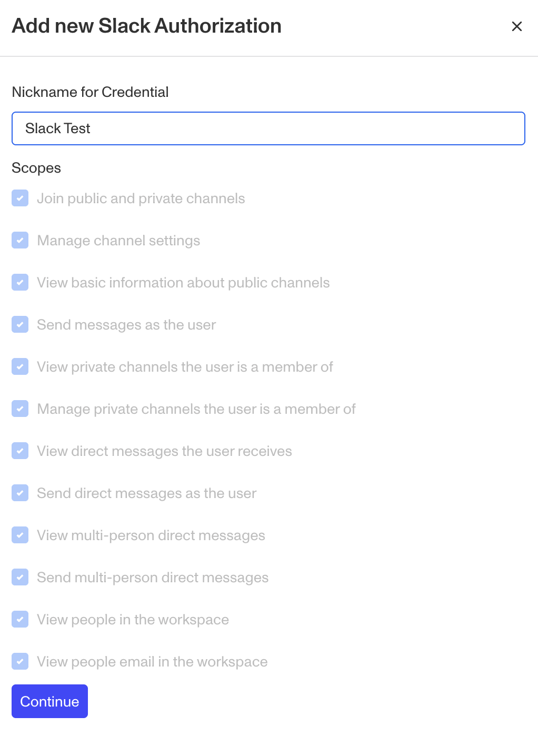The image size is (538, 756).
Task: Toggle View basic information about public channels
Action: pyautogui.click(x=20, y=283)
